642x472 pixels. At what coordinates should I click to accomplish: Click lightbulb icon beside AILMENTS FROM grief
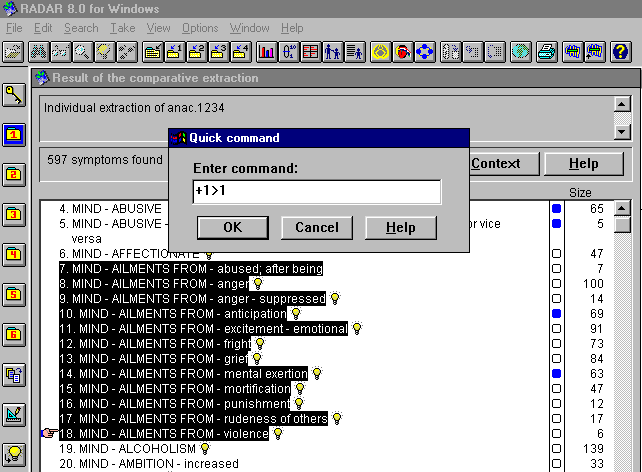(257, 359)
